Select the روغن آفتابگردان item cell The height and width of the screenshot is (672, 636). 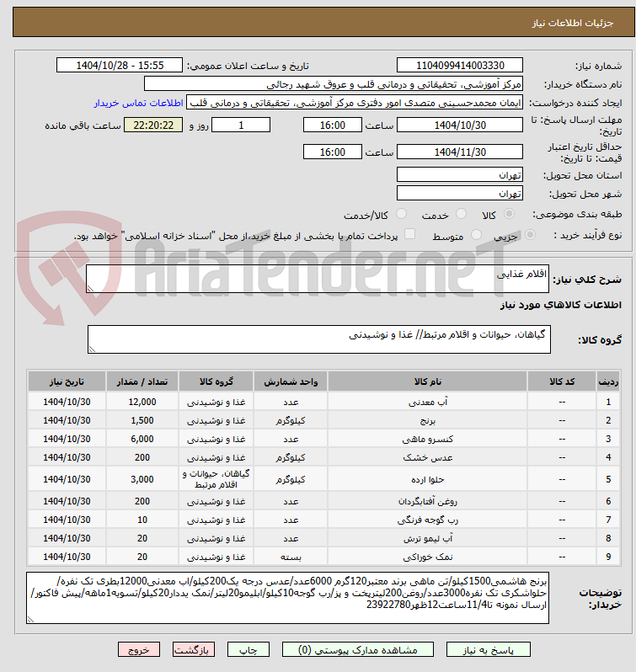pyautogui.click(x=427, y=501)
